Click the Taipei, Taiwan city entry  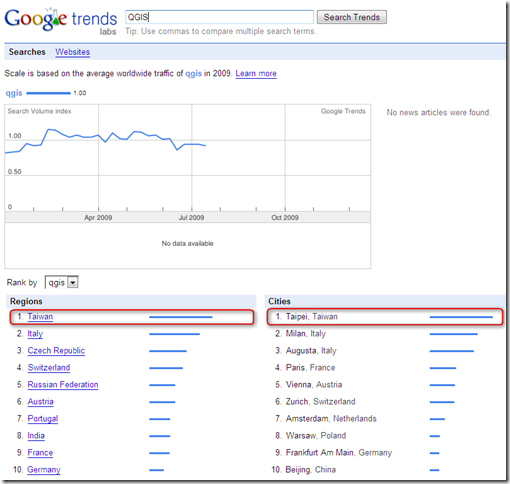point(312,317)
